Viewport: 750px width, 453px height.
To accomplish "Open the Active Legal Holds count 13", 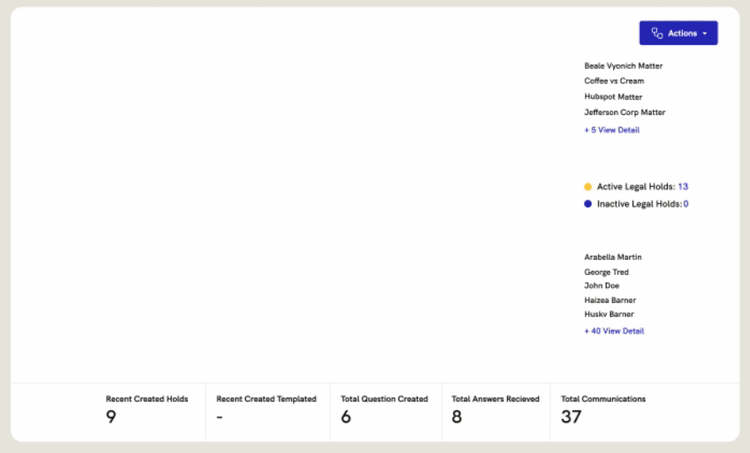I will pyautogui.click(x=683, y=187).
